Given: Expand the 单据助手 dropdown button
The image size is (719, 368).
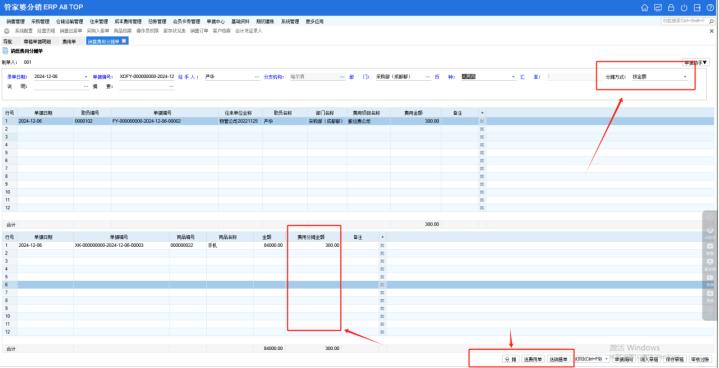Looking at the screenshot, I should pyautogui.click(x=696, y=62).
